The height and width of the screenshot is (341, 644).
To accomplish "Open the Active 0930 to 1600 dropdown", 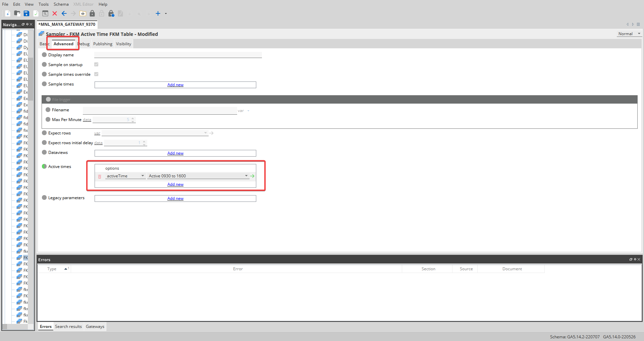I will coord(246,176).
